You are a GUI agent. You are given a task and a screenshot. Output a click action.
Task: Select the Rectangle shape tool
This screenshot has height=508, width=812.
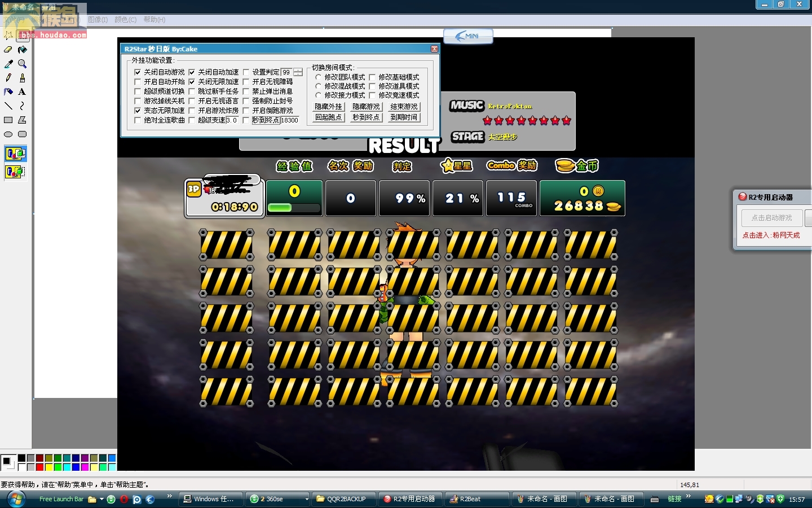pos(8,120)
